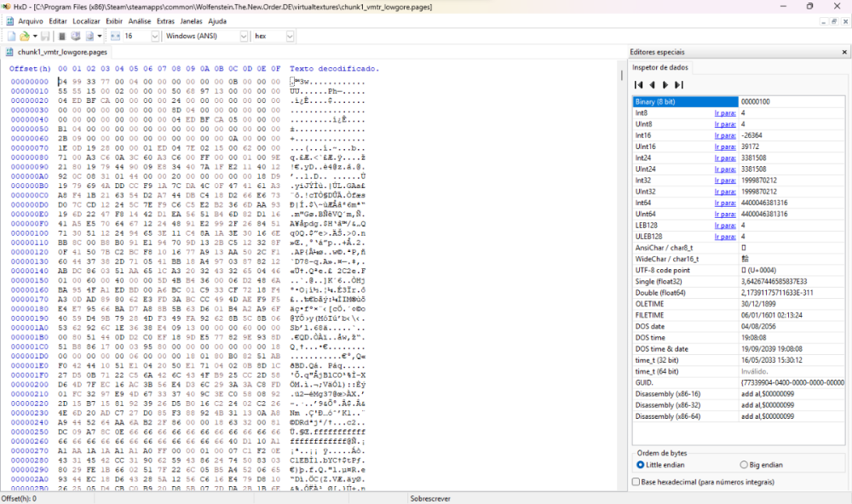
Task: Go to next byte in data inspector
Action: click(665, 84)
